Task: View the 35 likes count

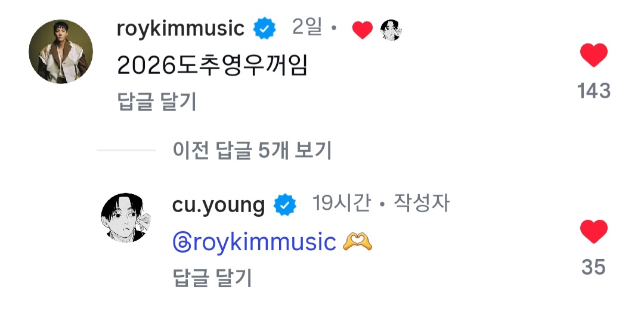Action: click(594, 268)
